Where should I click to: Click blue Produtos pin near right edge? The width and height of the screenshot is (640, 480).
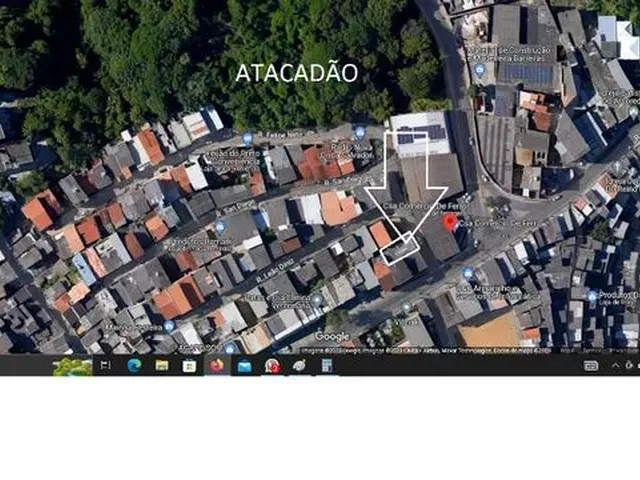tap(592, 296)
